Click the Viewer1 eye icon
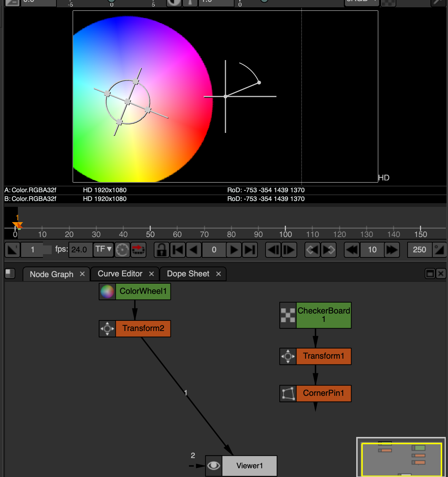Screen dimensions: 448x477 [213, 466]
